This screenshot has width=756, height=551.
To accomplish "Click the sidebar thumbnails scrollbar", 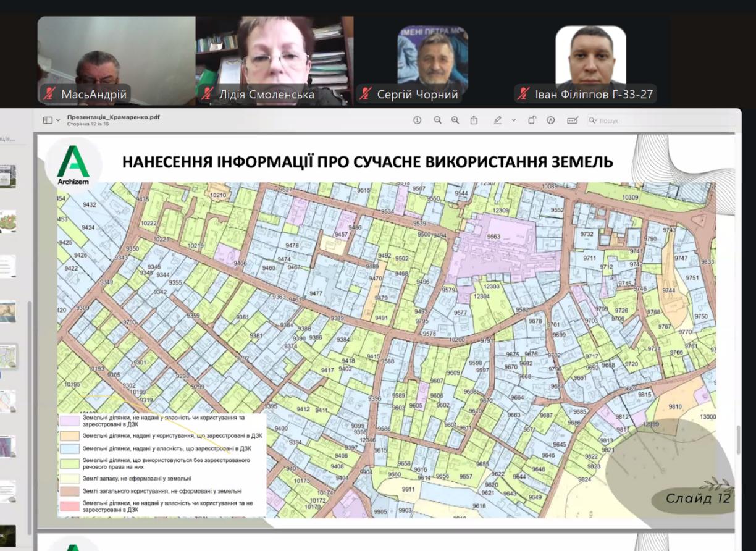I will [x=30, y=346].
